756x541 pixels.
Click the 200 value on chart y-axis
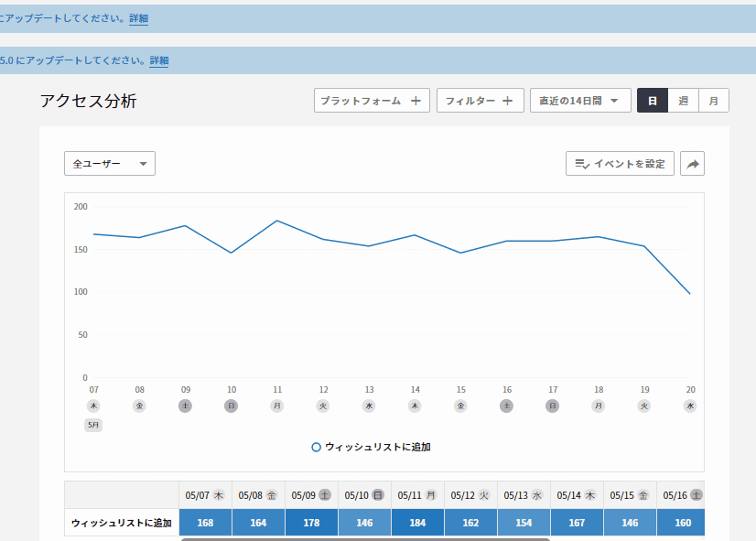tap(81, 206)
